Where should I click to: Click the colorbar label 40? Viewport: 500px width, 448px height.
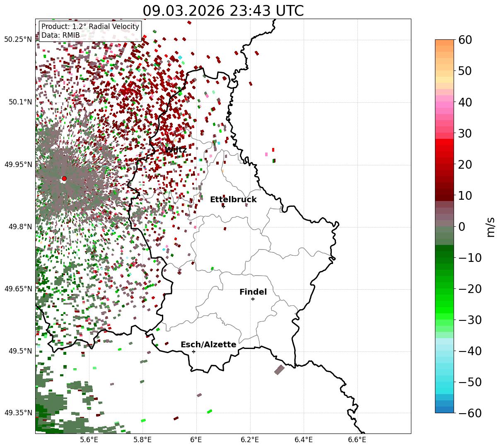click(465, 102)
